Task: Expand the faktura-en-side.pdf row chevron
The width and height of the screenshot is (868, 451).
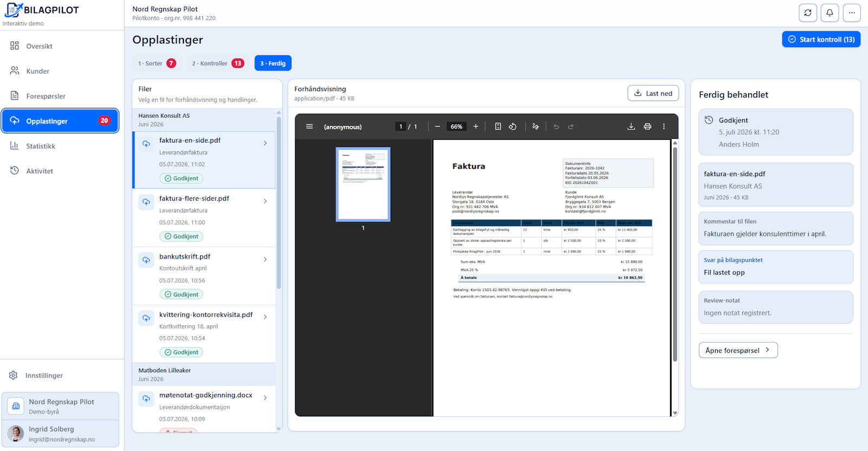Action: point(265,143)
